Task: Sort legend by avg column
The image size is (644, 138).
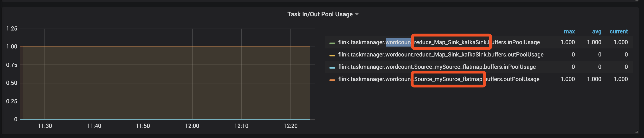Action: click(596, 31)
